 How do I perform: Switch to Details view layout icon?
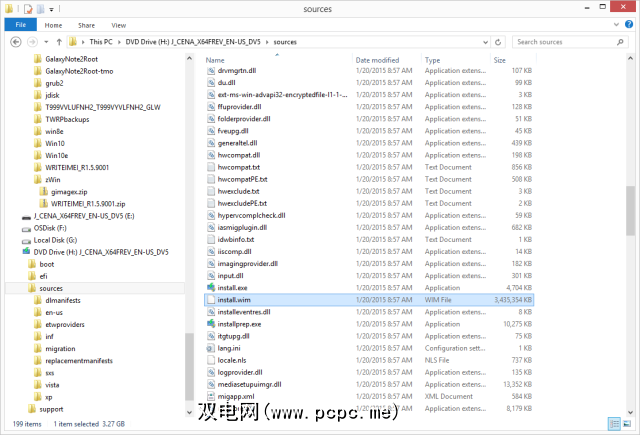614,424
